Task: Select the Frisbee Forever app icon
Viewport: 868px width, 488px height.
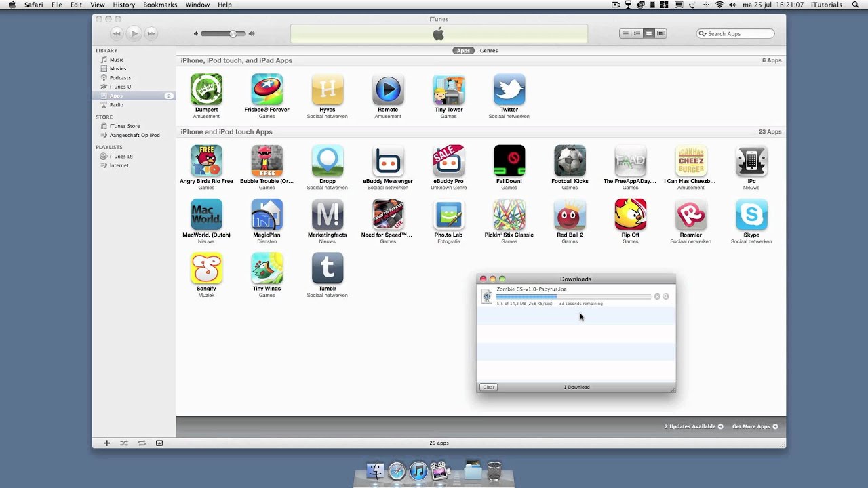Action: tap(267, 89)
